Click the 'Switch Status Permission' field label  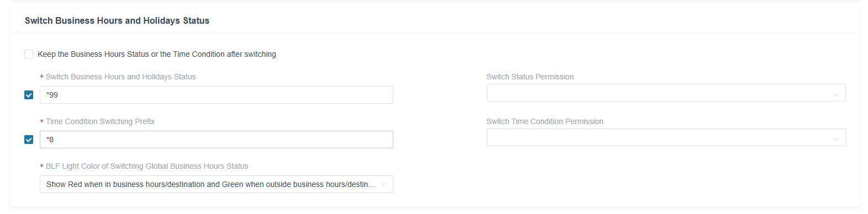(x=530, y=77)
